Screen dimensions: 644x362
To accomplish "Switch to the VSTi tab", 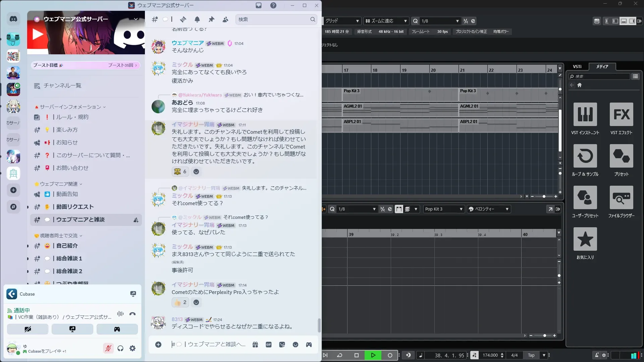I will pyautogui.click(x=577, y=67).
